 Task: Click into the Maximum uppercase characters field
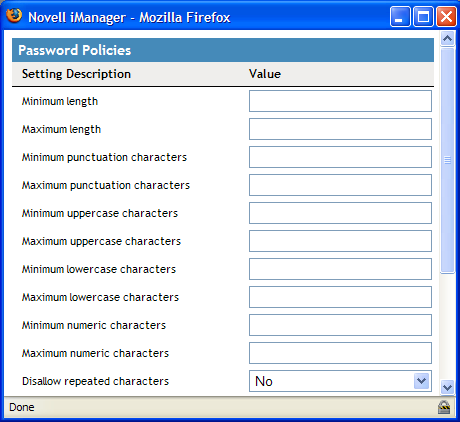tap(340, 241)
